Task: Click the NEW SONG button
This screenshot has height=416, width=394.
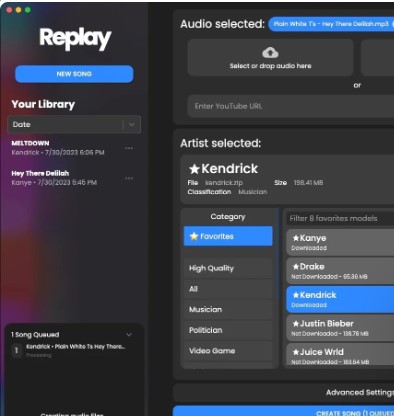Action: tap(74, 74)
